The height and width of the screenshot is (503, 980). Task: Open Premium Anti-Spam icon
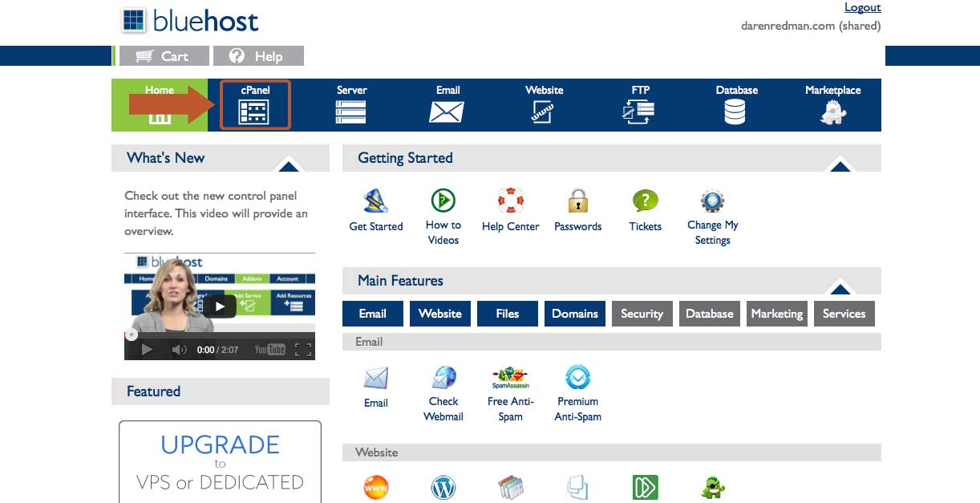click(578, 377)
